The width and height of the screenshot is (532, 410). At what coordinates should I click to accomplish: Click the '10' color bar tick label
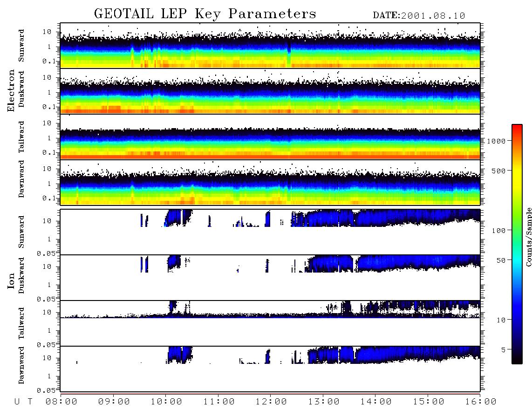pos(501,320)
